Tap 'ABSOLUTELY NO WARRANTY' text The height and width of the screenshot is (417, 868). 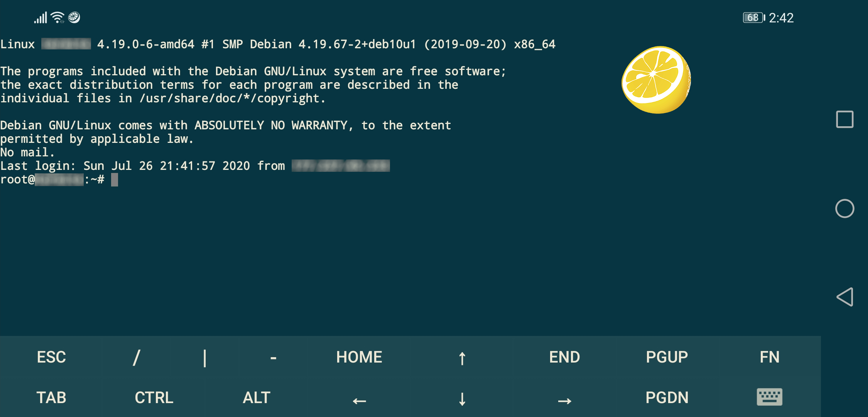coord(271,125)
